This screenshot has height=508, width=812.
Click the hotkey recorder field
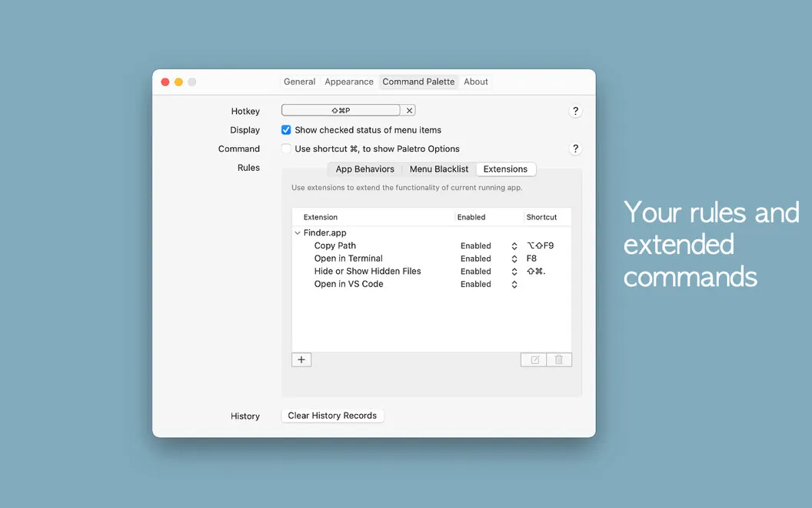(341, 110)
